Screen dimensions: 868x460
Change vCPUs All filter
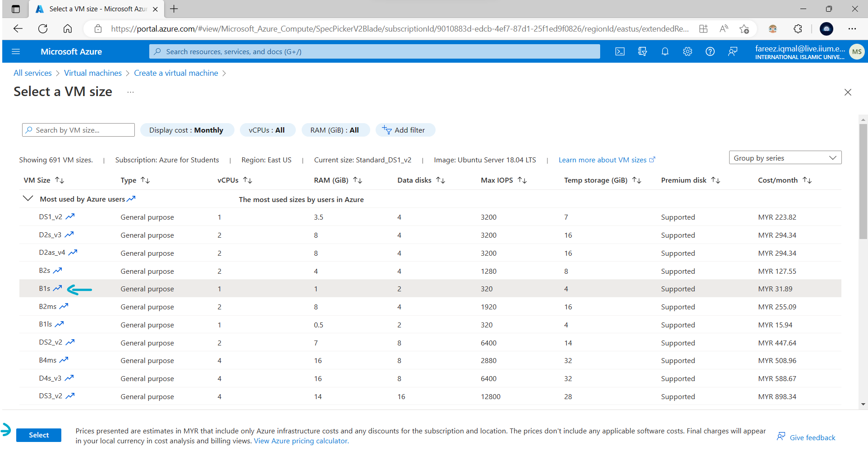point(267,130)
